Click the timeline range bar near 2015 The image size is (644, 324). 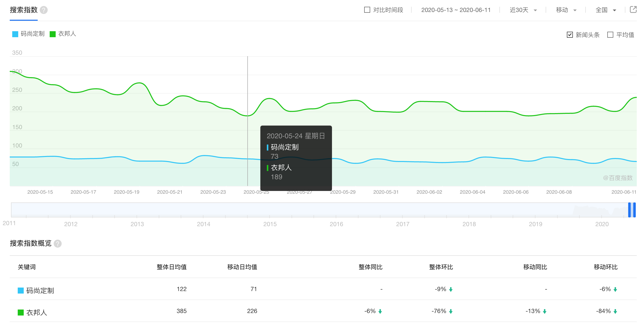point(270,210)
